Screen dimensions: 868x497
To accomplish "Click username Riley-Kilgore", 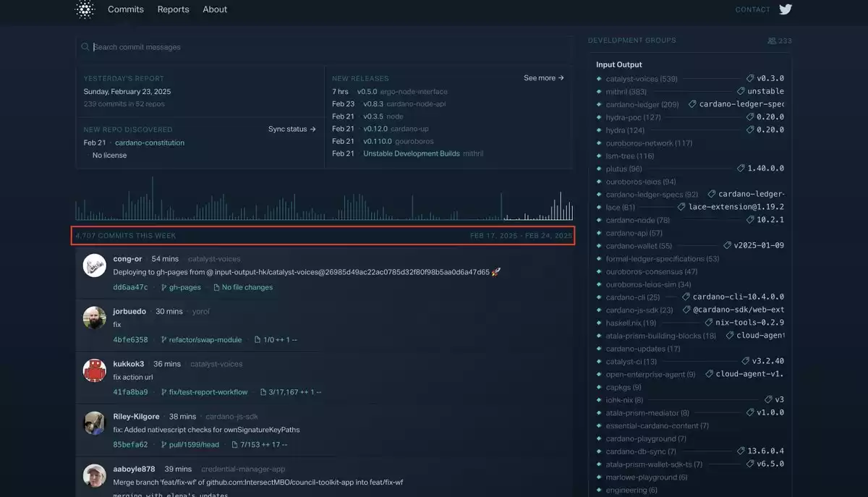I will pyautogui.click(x=136, y=417).
